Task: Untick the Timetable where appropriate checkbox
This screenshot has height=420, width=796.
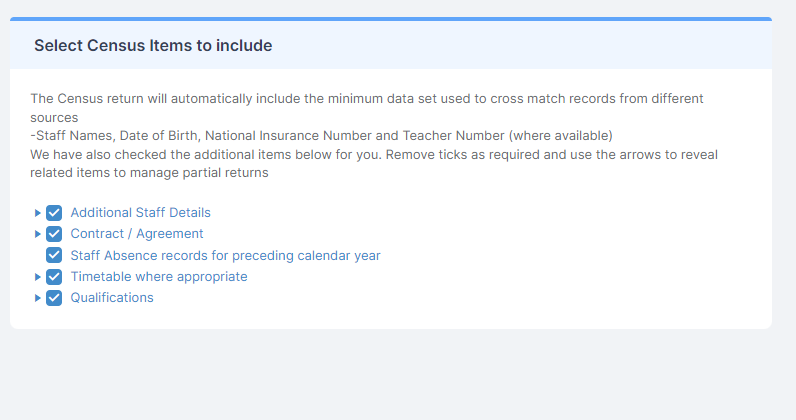Action: [54, 277]
